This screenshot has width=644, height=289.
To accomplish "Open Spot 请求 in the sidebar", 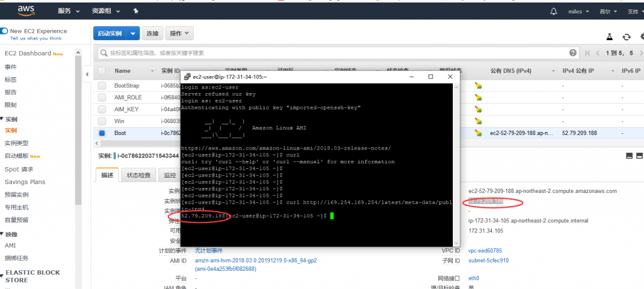I will click(19, 169).
